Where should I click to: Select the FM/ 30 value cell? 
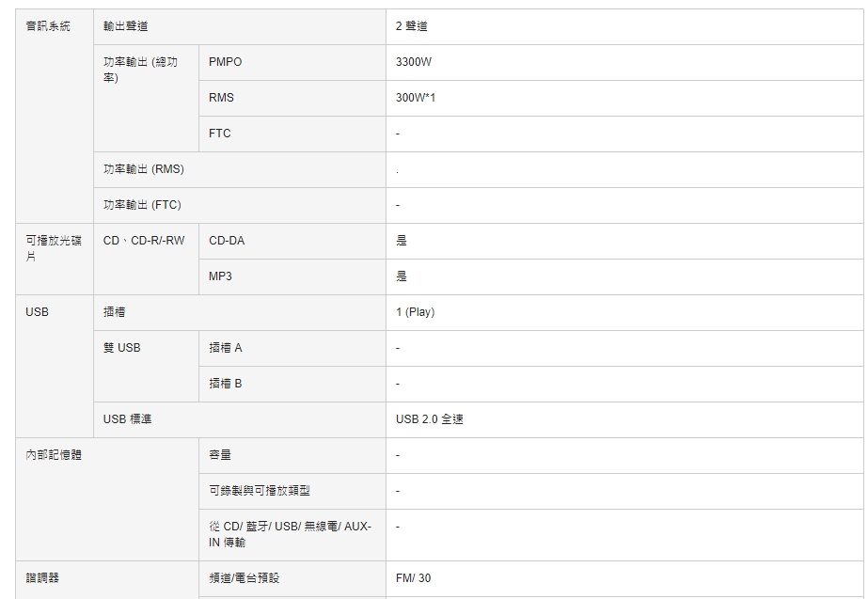click(413, 577)
